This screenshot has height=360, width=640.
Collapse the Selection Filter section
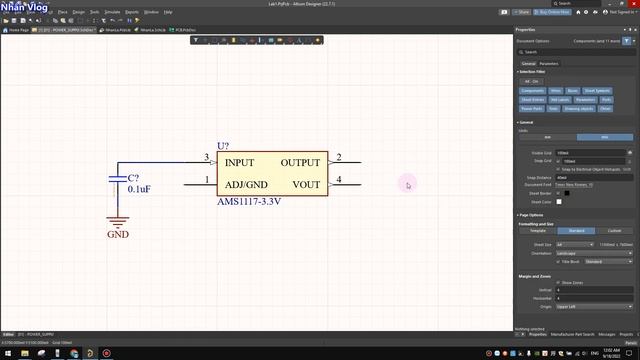point(518,72)
